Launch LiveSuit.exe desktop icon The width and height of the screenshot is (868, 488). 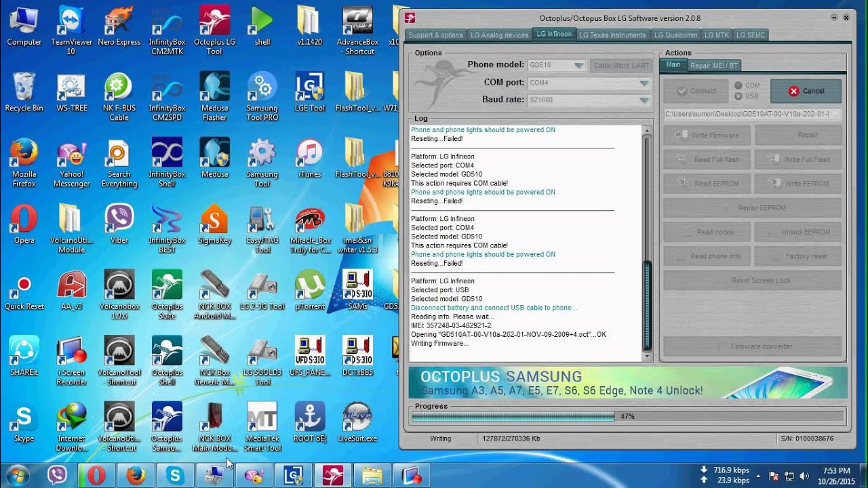pyautogui.click(x=357, y=423)
